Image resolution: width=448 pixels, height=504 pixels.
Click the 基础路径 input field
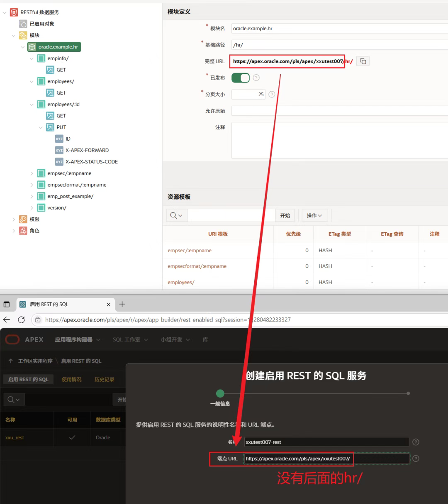pos(339,45)
